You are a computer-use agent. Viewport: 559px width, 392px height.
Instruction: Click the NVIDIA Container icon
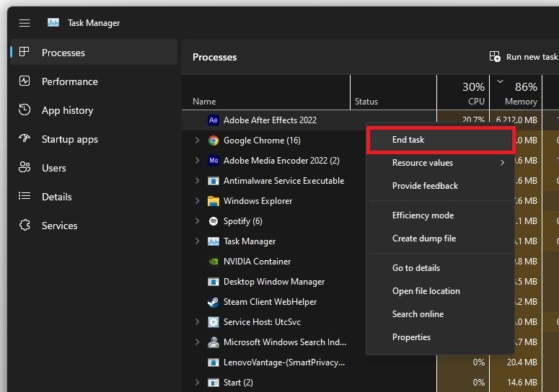tap(214, 262)
